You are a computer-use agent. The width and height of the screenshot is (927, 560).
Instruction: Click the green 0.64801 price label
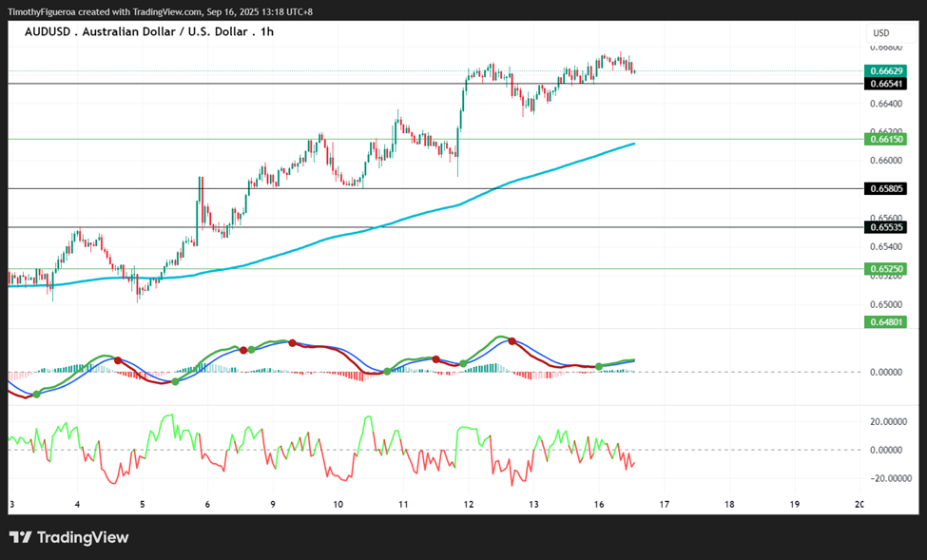(885, 322)
